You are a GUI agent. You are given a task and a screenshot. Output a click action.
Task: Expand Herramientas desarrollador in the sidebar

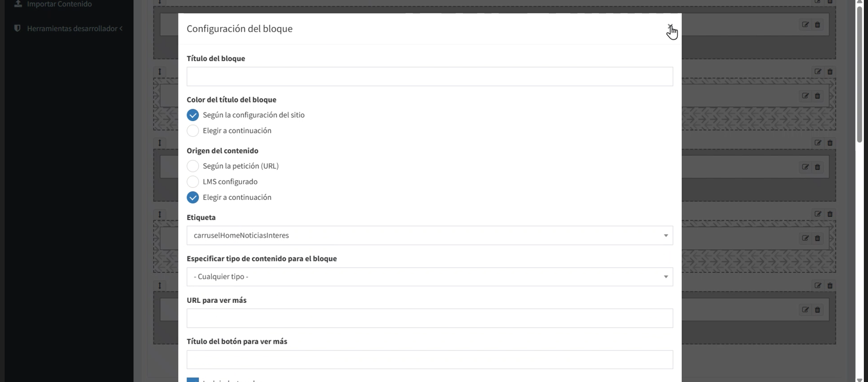[69, 28]
